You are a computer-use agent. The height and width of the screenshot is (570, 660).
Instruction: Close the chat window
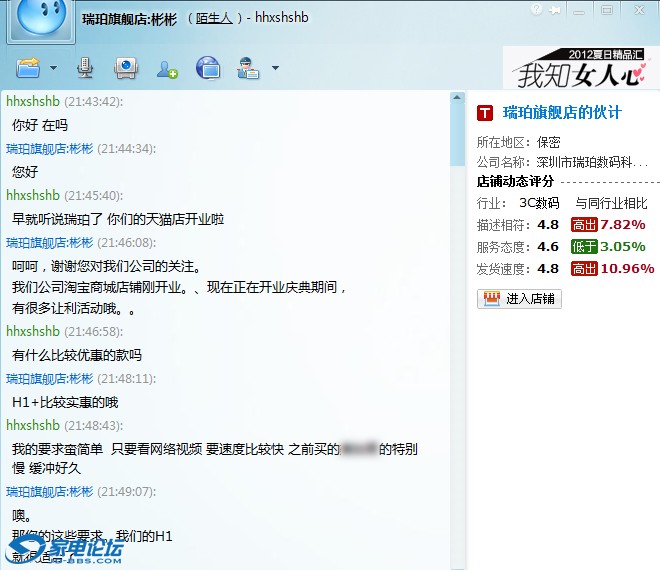pos(639,10)
